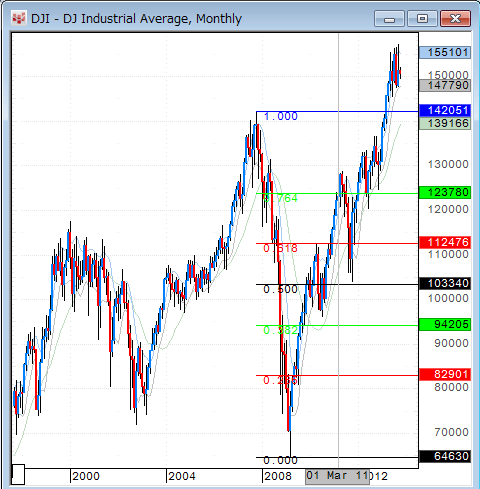The image size is (480, 489).
Task: Click the 130000 price axis label
Action: pyautogui.click(x=448, y=164)
